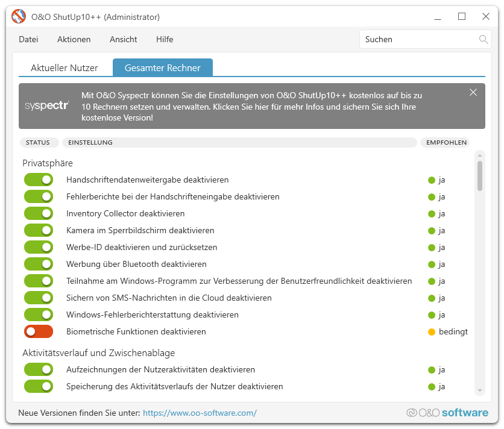Open the oo-software.com link
The height and width of the screenshot is (429, 504).
(200, 413)
